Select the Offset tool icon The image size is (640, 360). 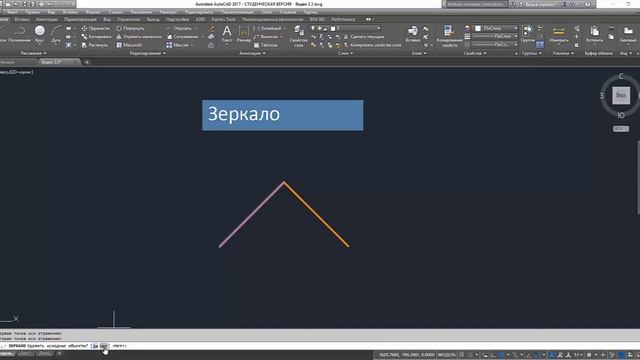pyautogui.click(x=211, y=45)
